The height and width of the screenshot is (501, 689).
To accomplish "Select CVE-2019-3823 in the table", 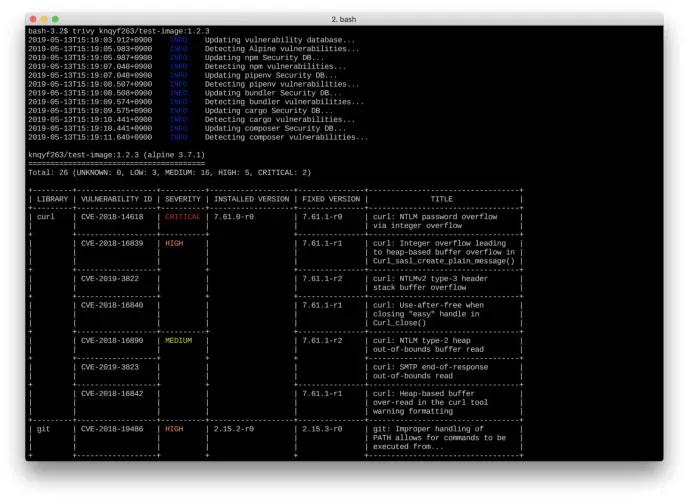I will tap(110, 367).
